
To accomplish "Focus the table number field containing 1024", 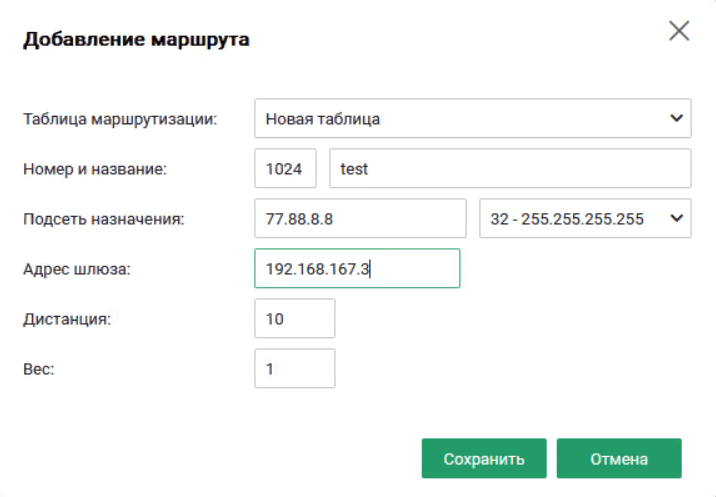I will [285, 169].
